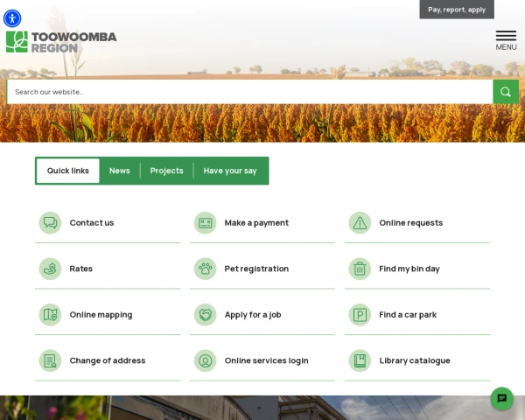Image resolution: width=525 pixels, height=420 pixels.
Task: Click the green search magnifier button
Action: click(x=506, y=91)
